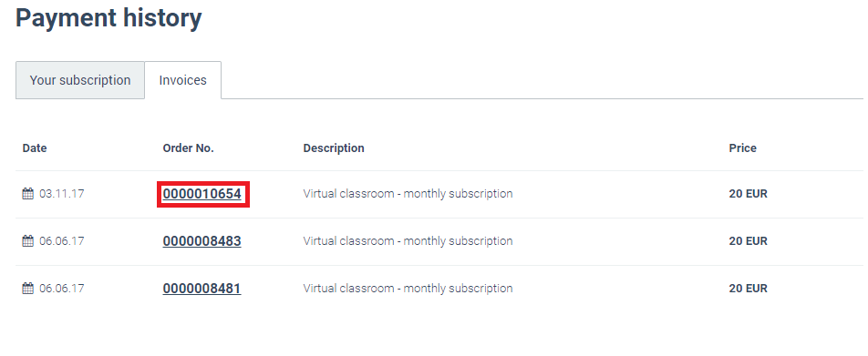Click the 03.11.17 date text
Screen dimensions: 868x356
click(62, 194)
